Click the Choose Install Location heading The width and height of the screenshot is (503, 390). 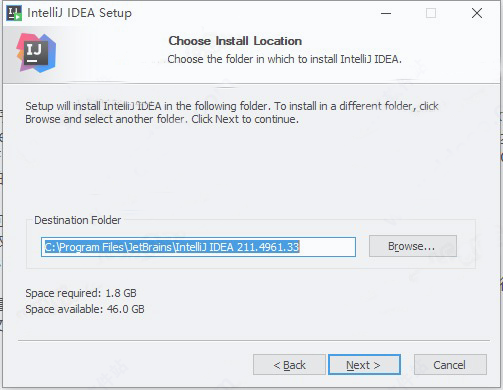235,41
